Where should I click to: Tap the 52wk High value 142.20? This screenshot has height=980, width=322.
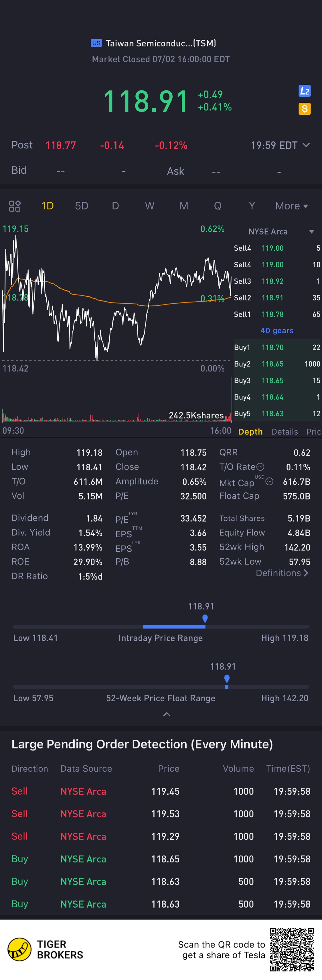tap(297, 547)
